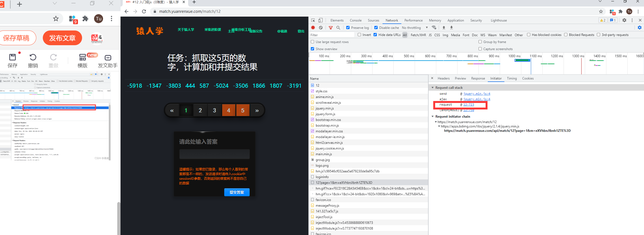Image resolution: width=644 pixels, height=235 pixels.
Task: Go to page 5 in the pagination
Action: (x=243, y=110)
